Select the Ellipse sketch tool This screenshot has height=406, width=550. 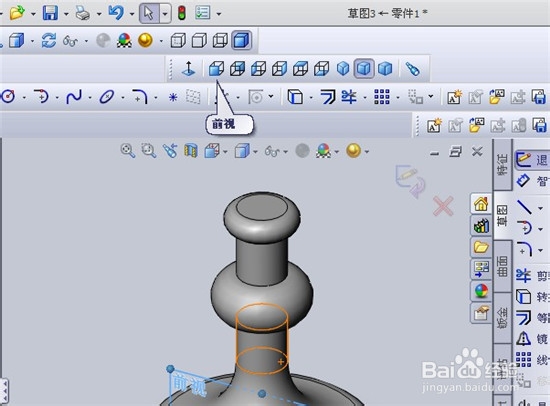107,96
